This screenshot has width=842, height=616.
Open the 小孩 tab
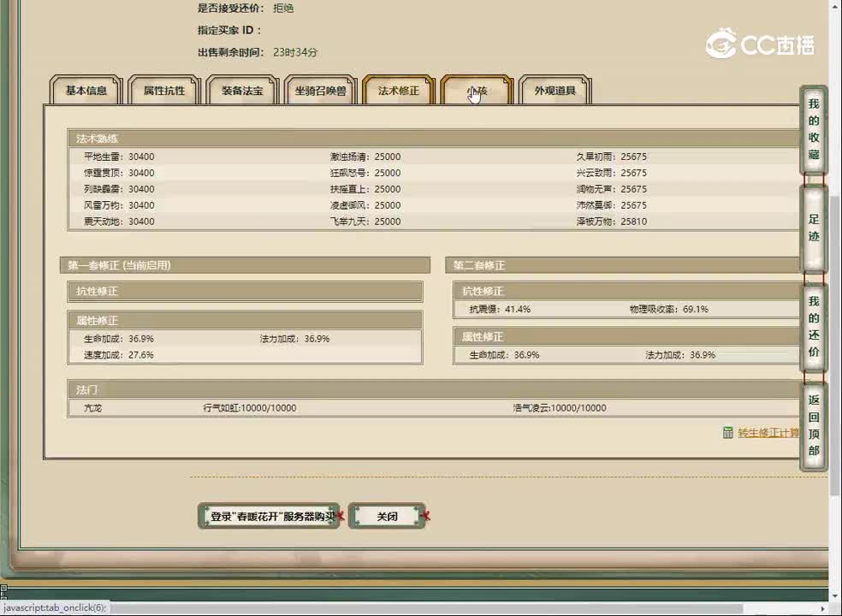476,89
